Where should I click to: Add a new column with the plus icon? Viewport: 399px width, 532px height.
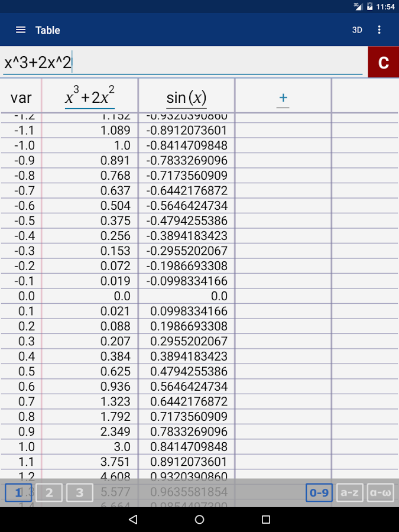coord(283,98)
